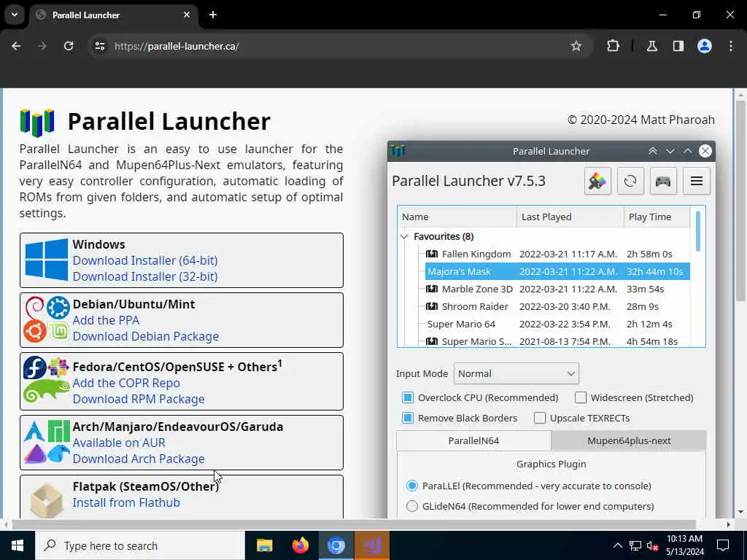
Task: Click Download RPM Package link
Action: tap(138, 399)
